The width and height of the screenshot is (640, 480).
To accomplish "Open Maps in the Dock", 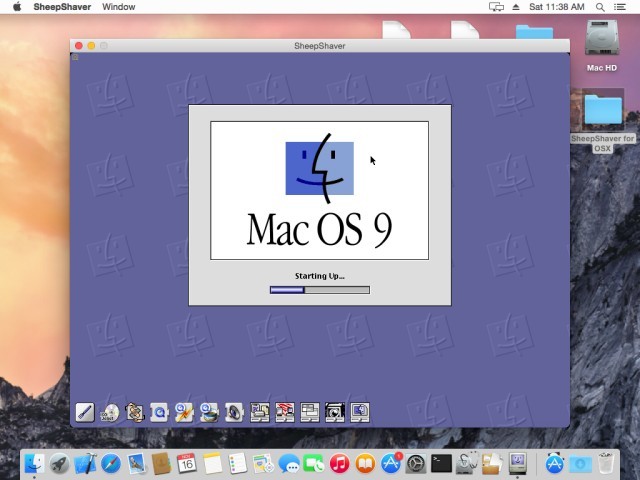I will (263, 463).
